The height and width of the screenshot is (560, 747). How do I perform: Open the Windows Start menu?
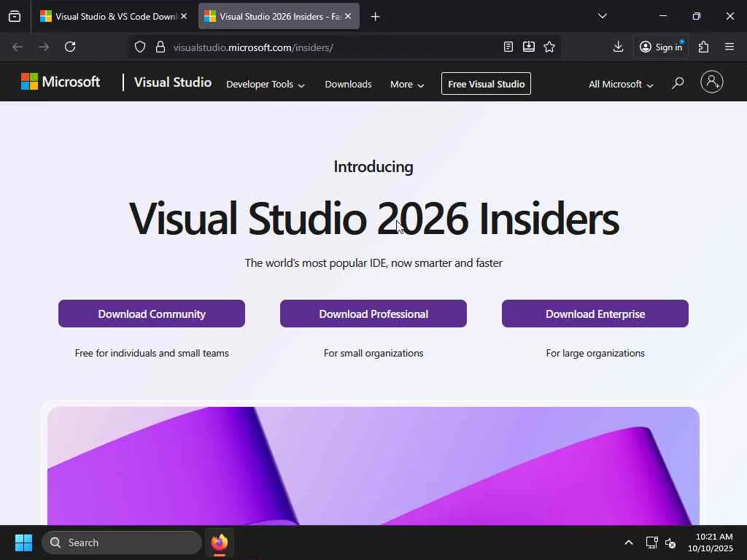(23, 542)
